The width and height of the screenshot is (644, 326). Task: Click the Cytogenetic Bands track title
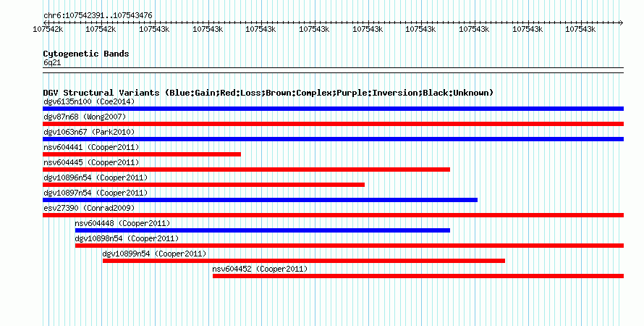(x=86, y=54)
